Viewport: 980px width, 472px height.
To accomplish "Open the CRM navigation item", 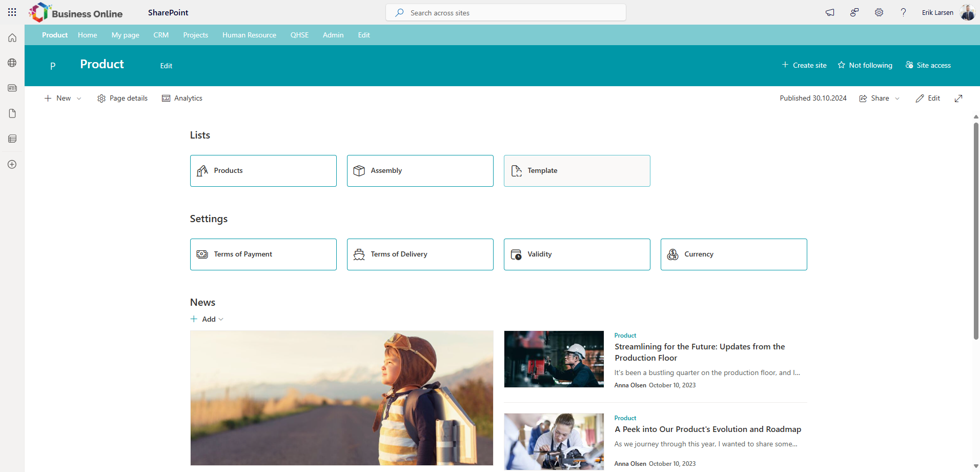I will [x=161, y=35].
